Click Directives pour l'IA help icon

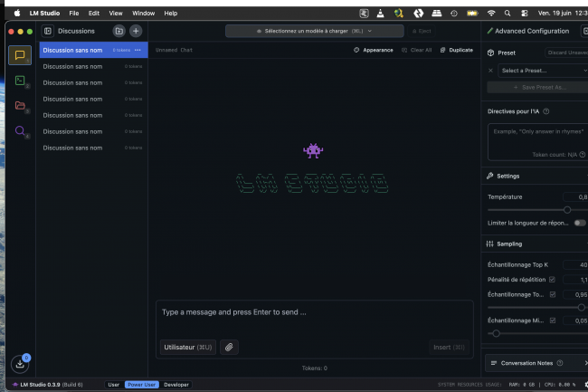click(546, 111)
